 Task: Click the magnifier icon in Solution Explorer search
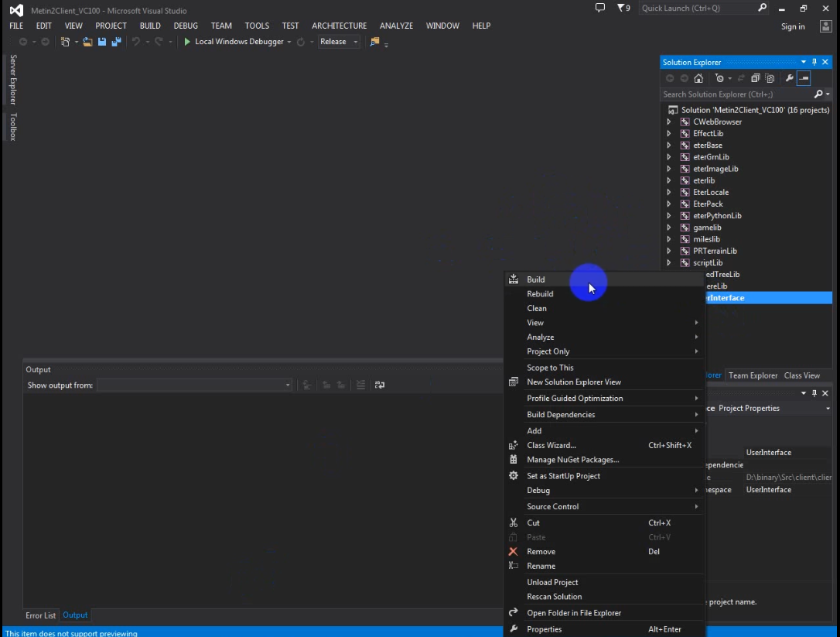tap(818, 94)
